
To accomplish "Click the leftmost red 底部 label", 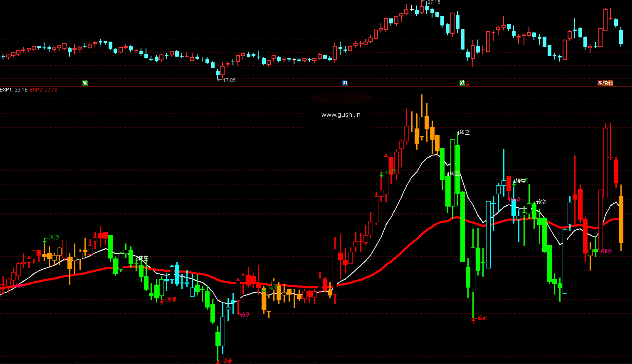I will coord(171,299).
